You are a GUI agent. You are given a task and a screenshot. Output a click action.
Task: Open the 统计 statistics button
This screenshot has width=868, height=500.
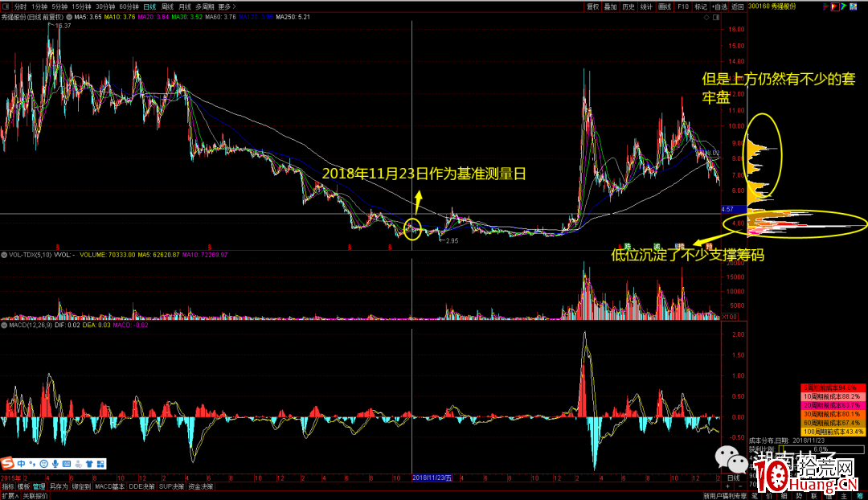coord(646,6)
